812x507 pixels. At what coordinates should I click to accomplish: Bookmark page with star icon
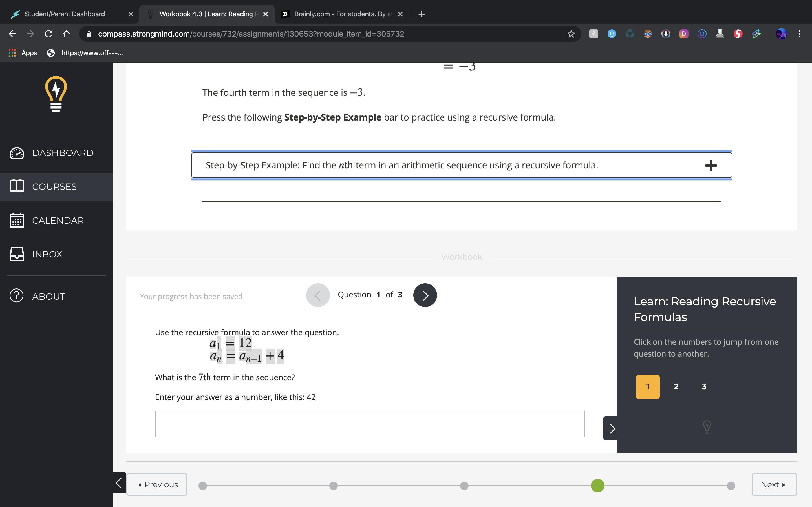click(571, 34)
